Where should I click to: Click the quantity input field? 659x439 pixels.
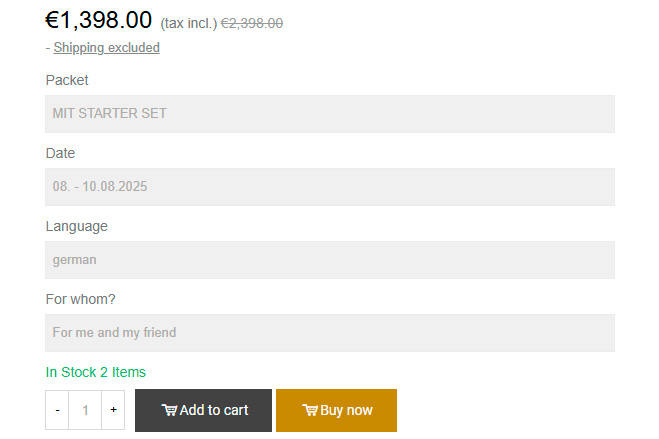tap(85, 410)
